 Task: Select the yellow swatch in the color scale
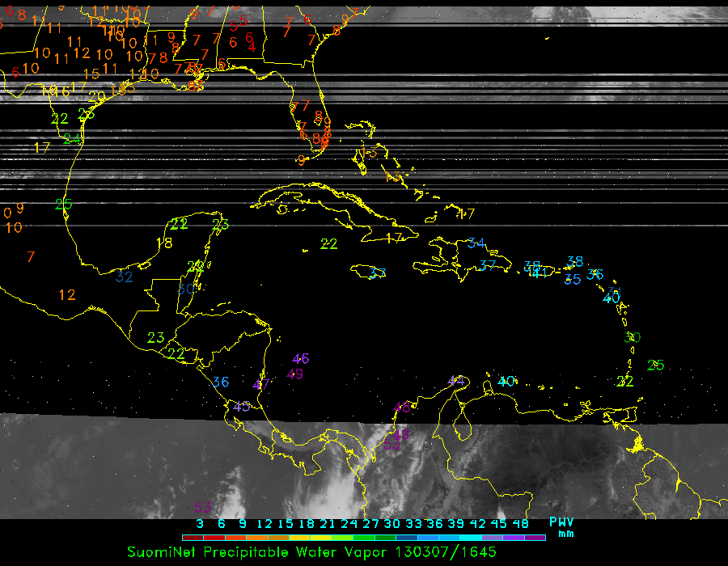click(320, 537)
